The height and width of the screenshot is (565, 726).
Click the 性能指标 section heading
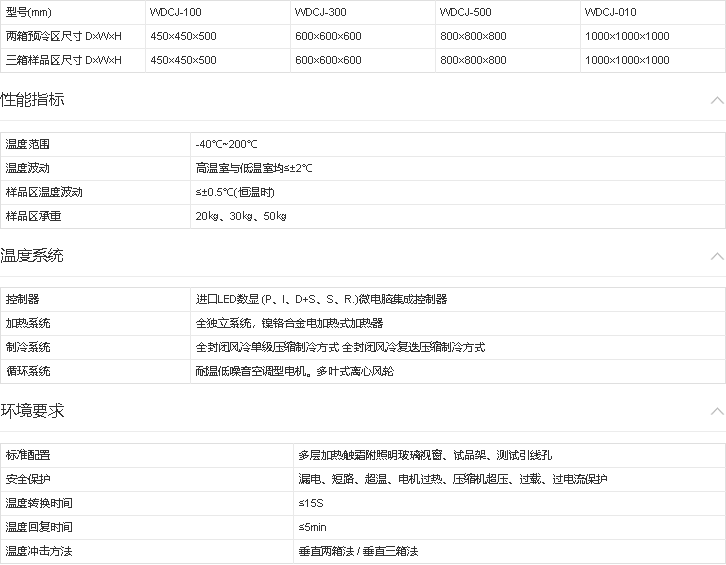coord(33,100)
